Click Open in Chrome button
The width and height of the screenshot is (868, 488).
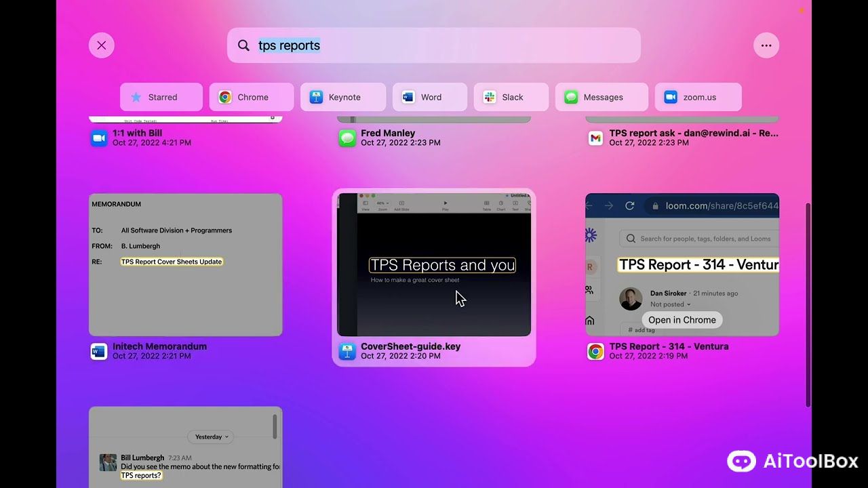pyautogui.click(x=682, y=320)
